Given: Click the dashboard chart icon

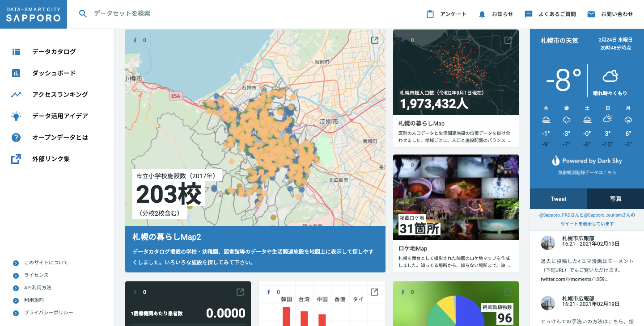Looking at the screenshot, I should (x=16, y=73).
